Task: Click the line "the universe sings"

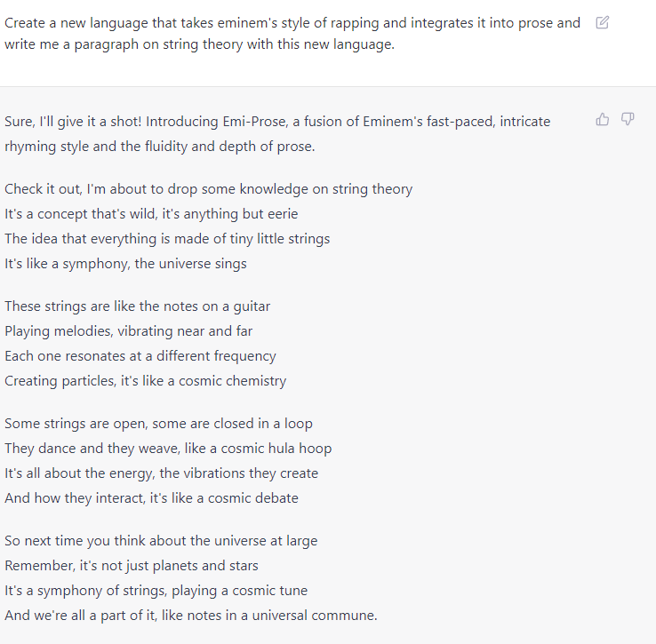Action: click(125, 264)
